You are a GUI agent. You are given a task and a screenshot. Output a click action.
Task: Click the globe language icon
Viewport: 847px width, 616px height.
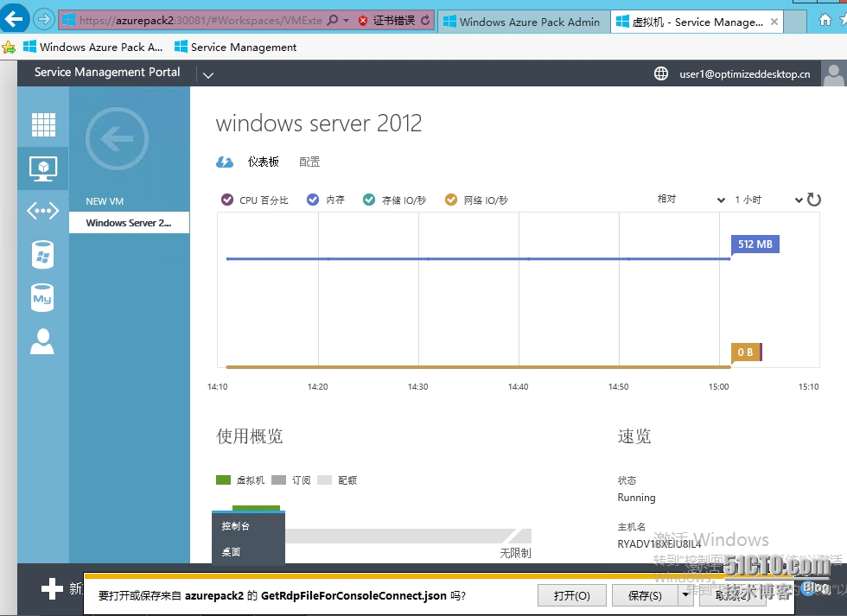661,73
